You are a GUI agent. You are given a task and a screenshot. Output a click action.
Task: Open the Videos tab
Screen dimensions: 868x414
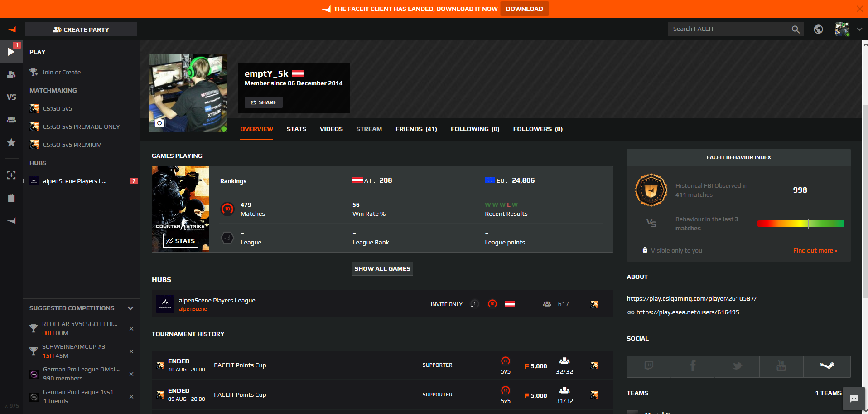pos(331,129)
